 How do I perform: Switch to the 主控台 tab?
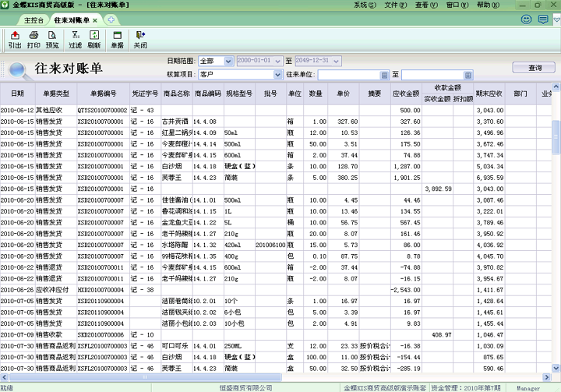pos(34,19)
